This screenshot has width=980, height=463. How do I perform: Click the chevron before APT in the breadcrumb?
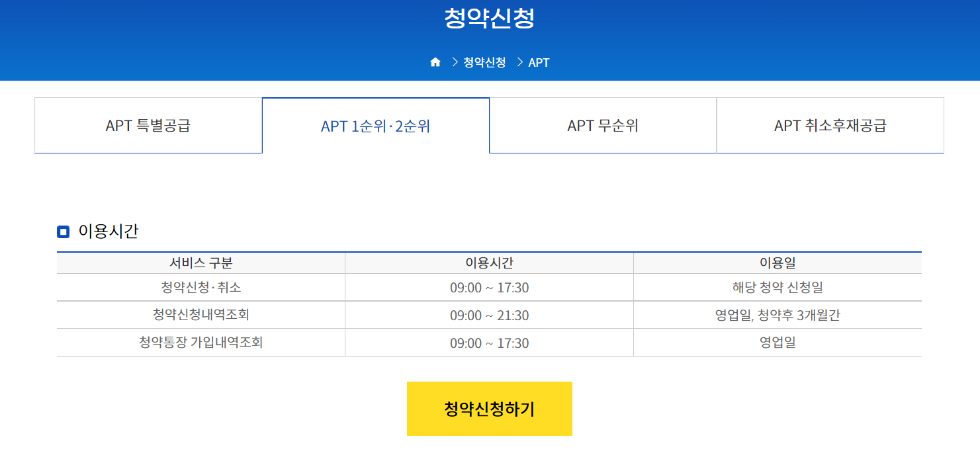pos(518,62)
